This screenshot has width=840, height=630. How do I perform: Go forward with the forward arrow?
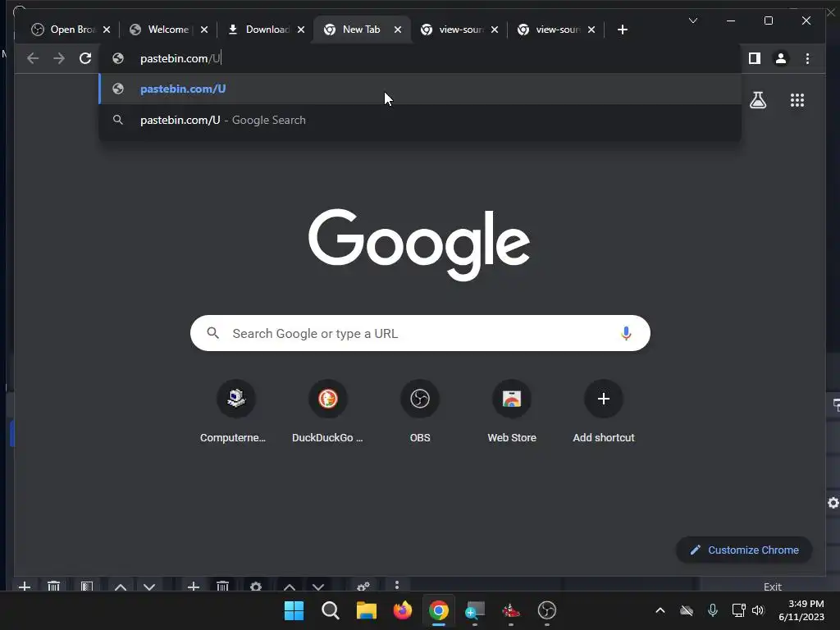click(59, 58)
